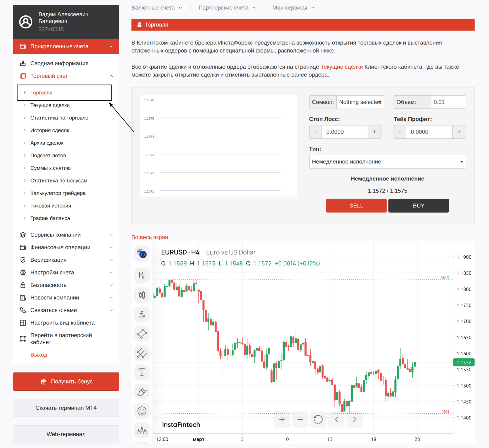Open the Символ symbol dropdown
489x448 pixels.
pyautogui.click(x=360, y=102)
